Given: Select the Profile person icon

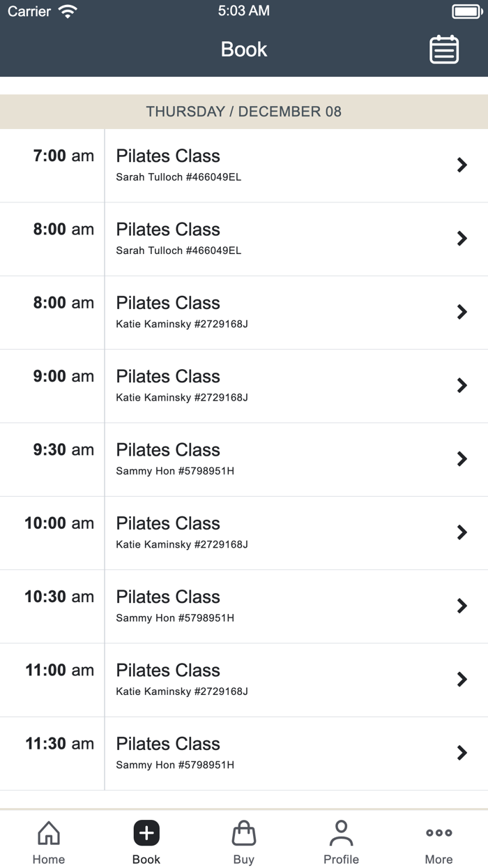Looking at the screenshot, I should [341, 832].
